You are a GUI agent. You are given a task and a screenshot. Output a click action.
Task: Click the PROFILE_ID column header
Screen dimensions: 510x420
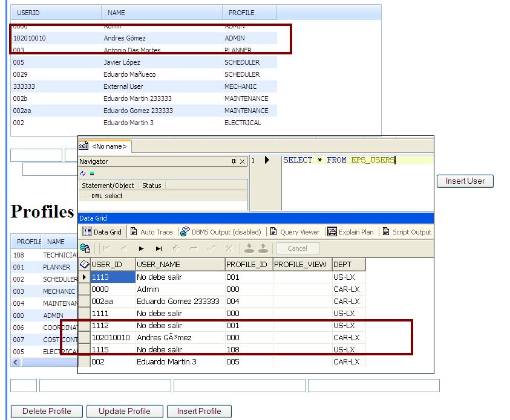click(x=249, y=265)
